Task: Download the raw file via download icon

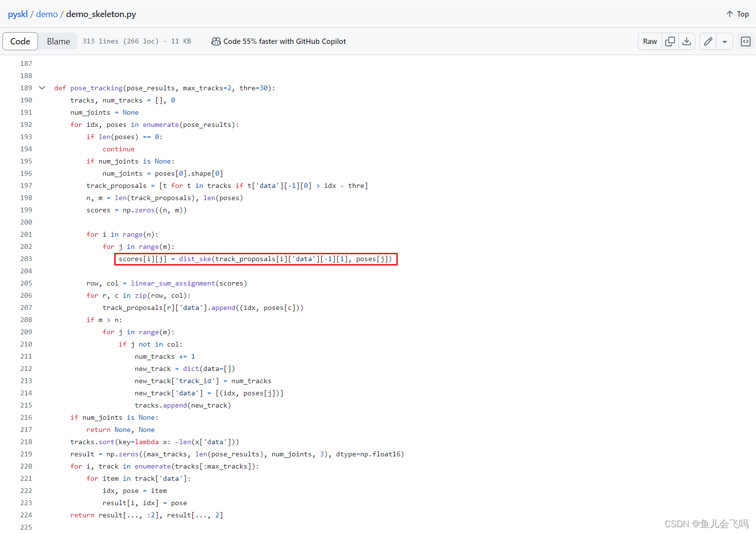Action: point(687,41)
